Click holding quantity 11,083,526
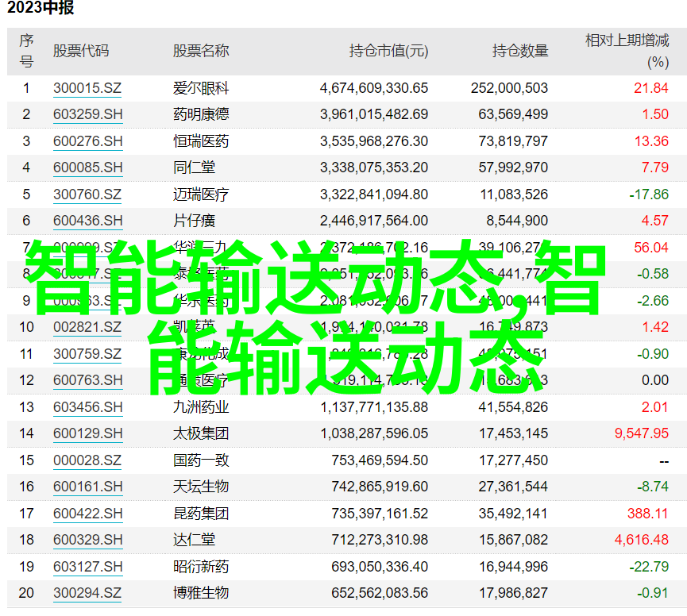Image resolution: width=687 pixels, height=616 pixels. 514,194
